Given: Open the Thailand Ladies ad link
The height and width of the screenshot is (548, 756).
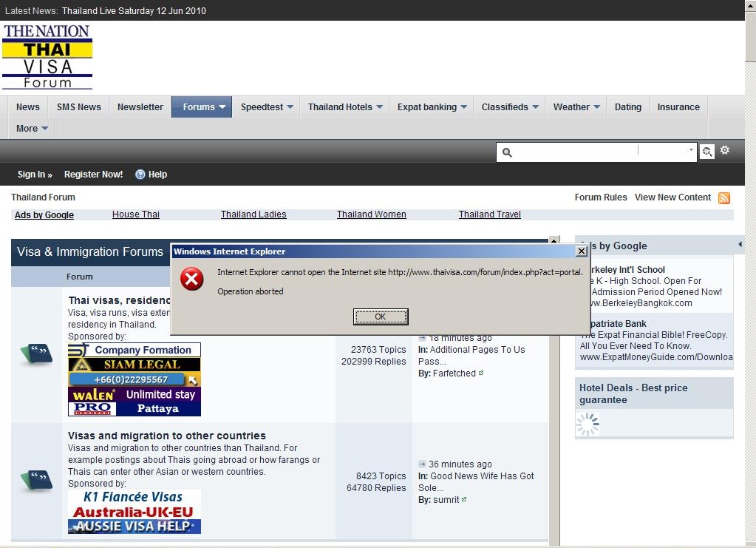Looking at the screenshot, I should (253, 214).
